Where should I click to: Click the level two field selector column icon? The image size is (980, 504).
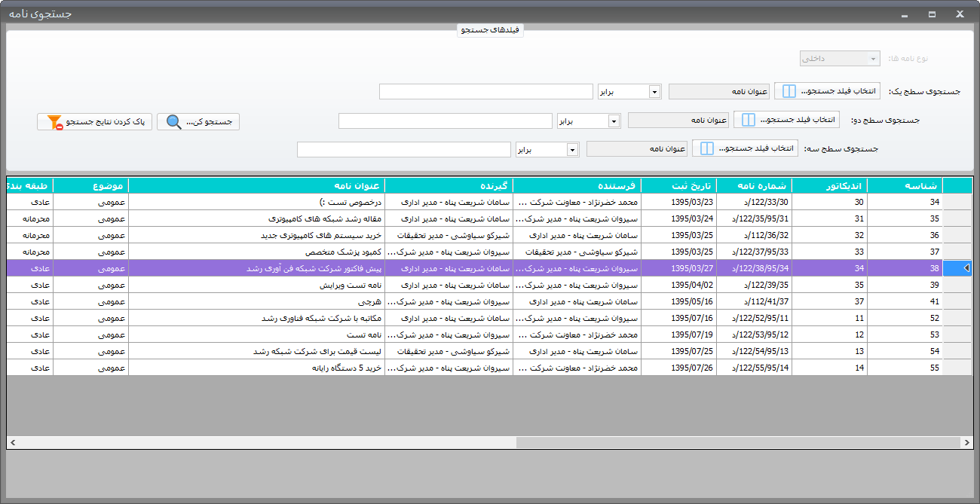(748, 120)
